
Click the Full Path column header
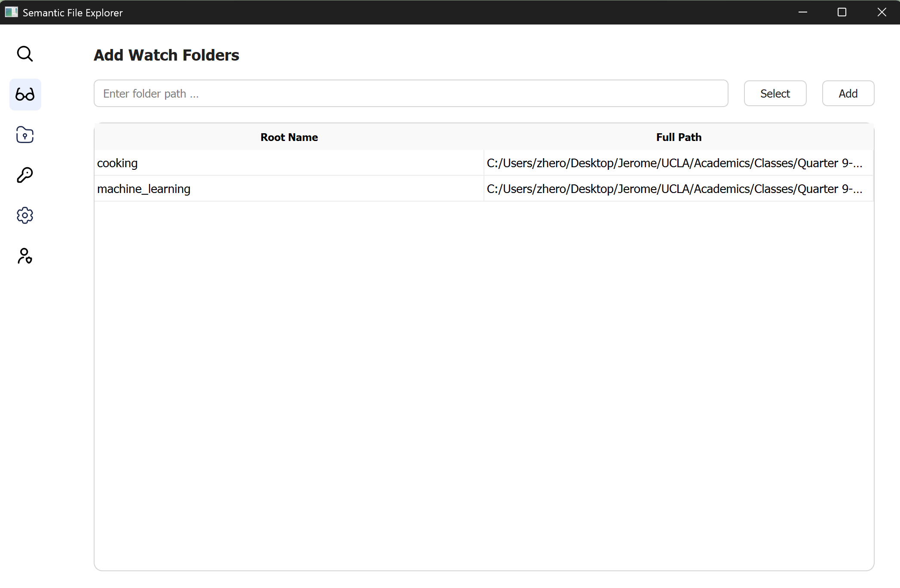[678, 137]
